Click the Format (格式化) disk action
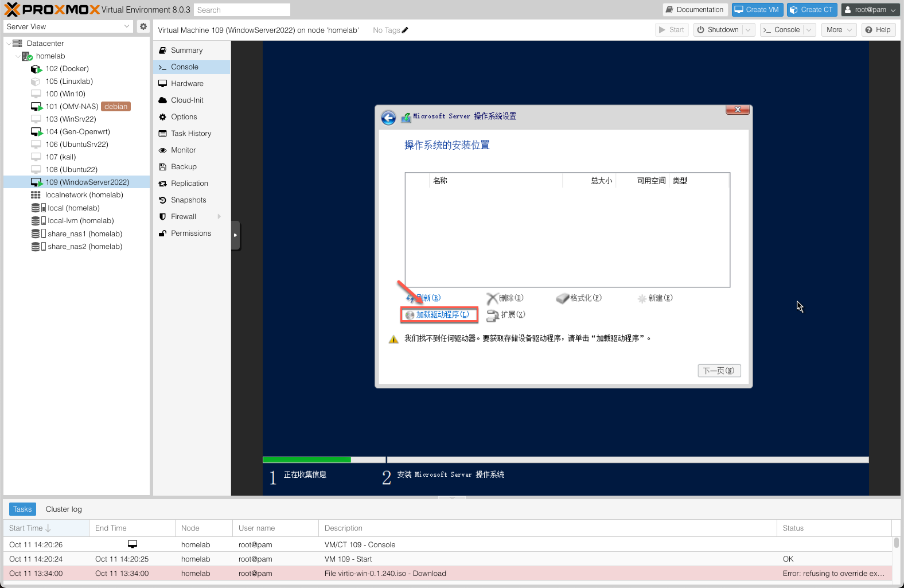 pyautogui.click(x=579, y=298)
